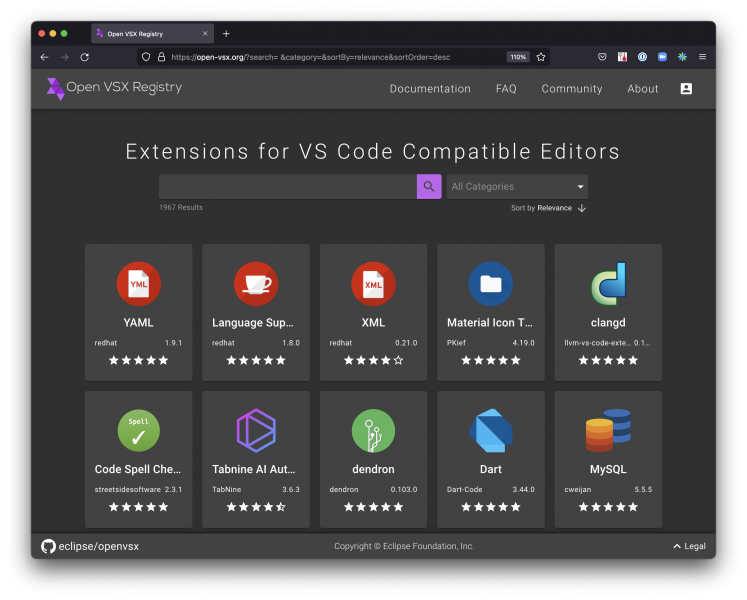Open the clangd extension title
The height and width of the screenshot is (600, 747).
pyautogui.click(x=608, y=323)
